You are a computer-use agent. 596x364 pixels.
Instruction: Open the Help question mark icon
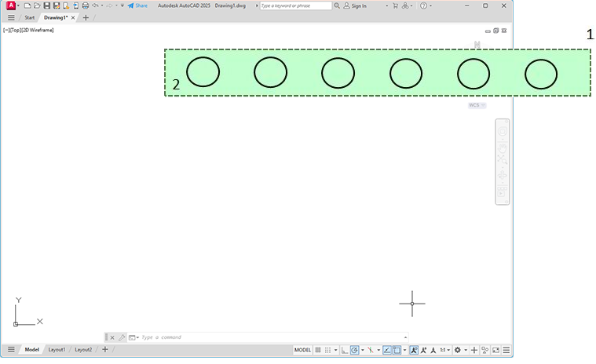[x=423, y=5]
